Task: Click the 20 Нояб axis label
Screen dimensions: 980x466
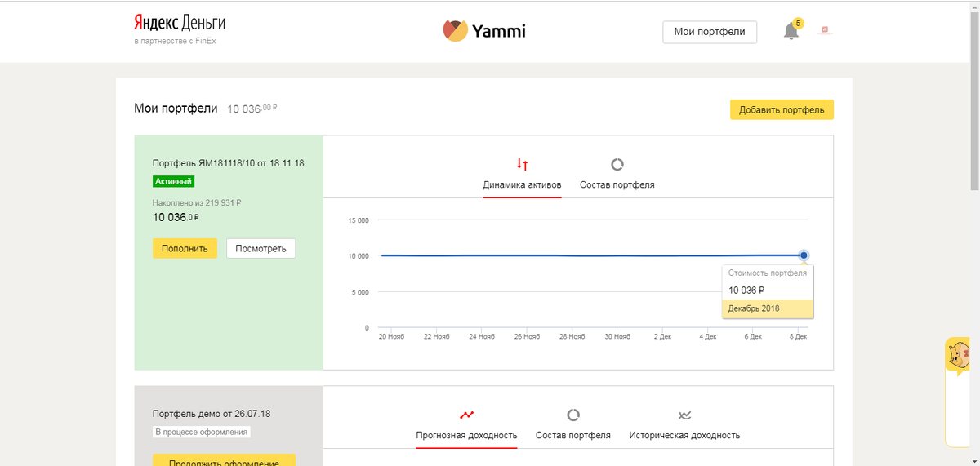Action: pos(391,336)
